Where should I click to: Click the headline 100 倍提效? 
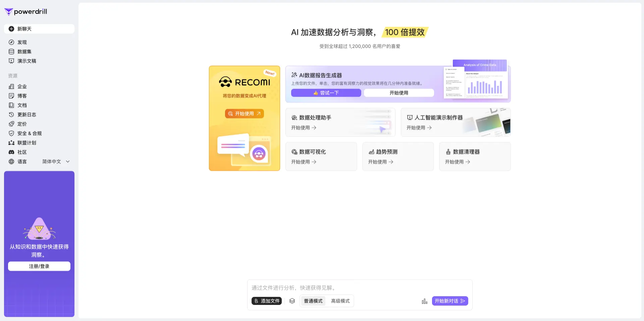[x=405, y=32]
